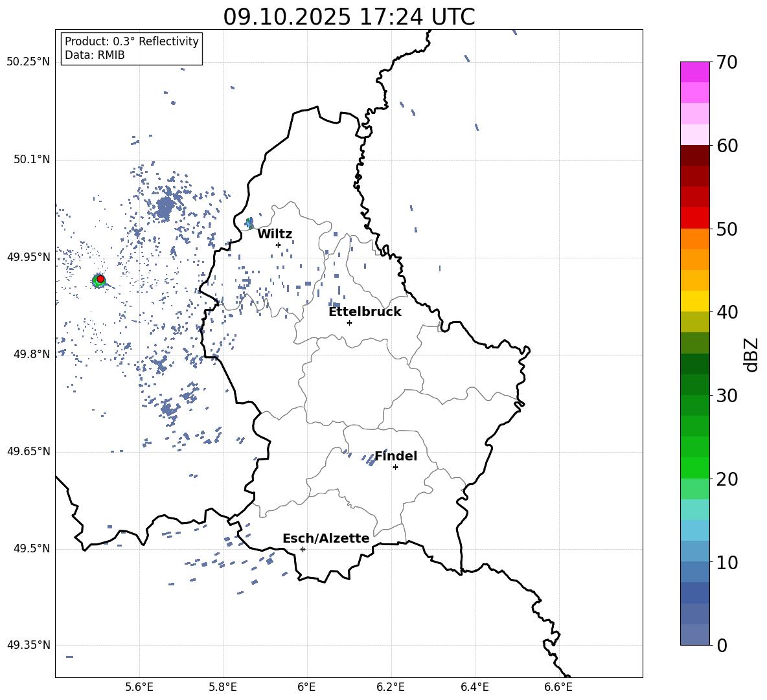Screen dimensions: 767x700
Task: Click the Data: RMIB text
Action: [x=95, y=55]
